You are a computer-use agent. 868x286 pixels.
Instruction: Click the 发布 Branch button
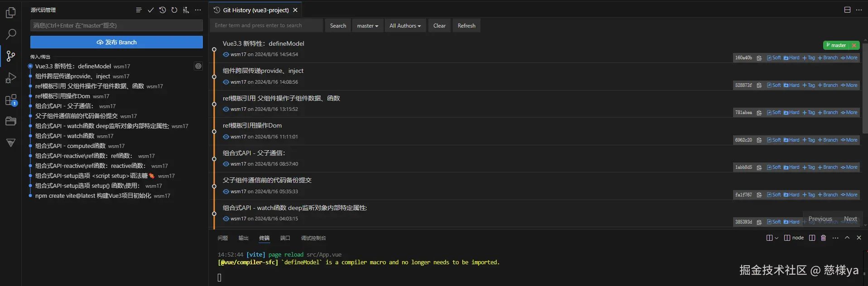tap(116, 42)
